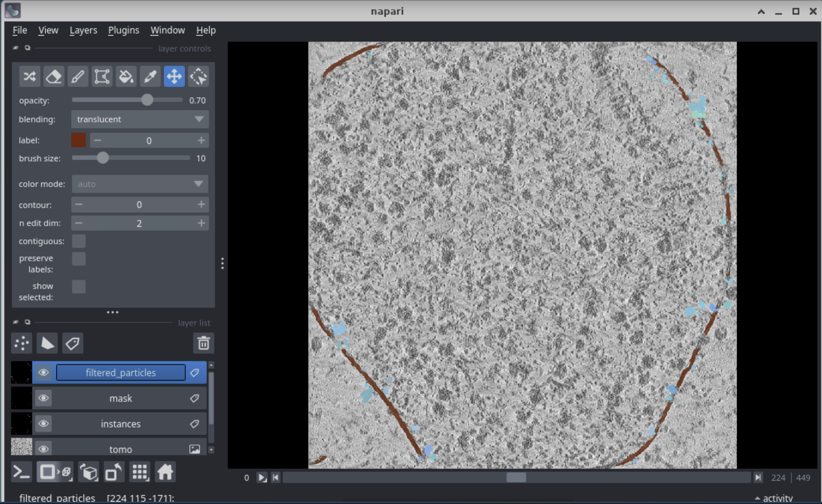Image resolution: width=822 pixels, height=504 pixels.
Task: Hide the mask layer
Action: pyautogui.click(x=43, y=398)
